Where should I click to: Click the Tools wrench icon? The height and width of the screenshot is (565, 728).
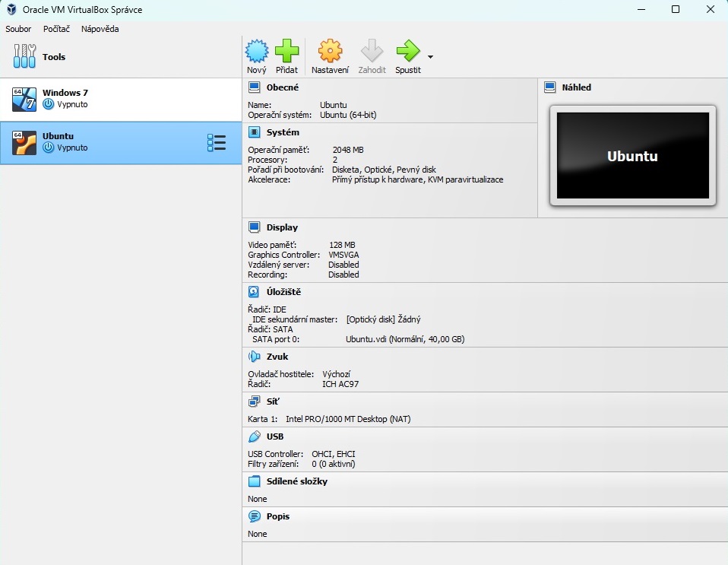point(24,56)
